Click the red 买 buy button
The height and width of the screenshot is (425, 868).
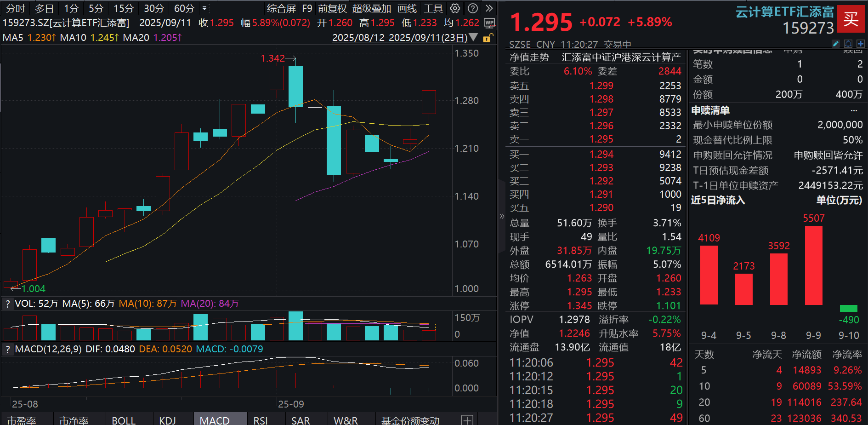click(x=851, y=19)
